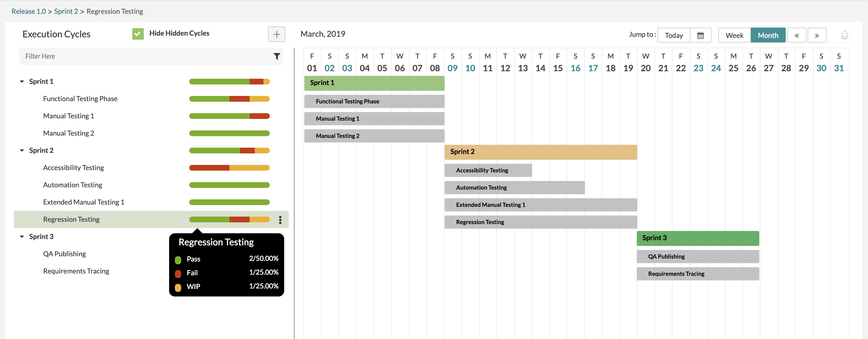Click the notification bell icon
This screenshot has width=868, height=339.
(x=844, y=35)
